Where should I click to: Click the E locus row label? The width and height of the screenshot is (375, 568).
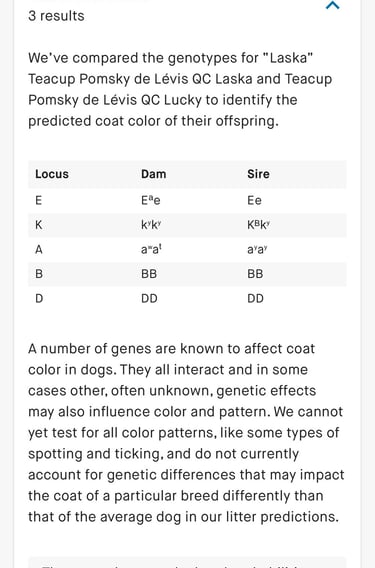click(39, 200)
